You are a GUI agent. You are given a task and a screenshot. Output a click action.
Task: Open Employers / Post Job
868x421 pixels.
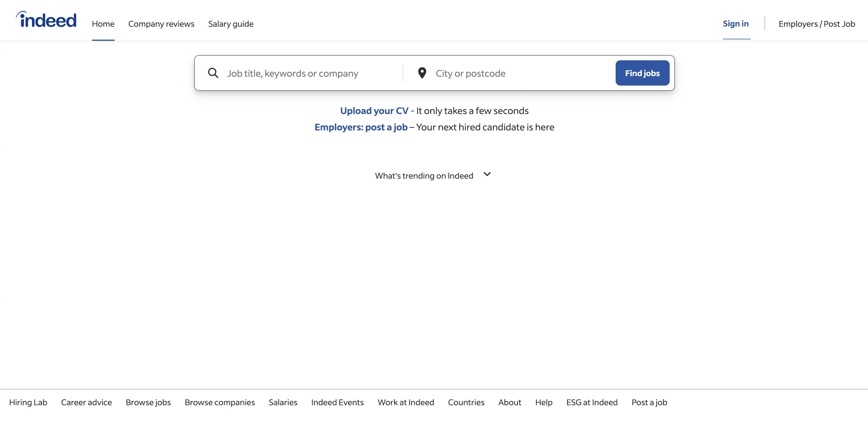817,24
